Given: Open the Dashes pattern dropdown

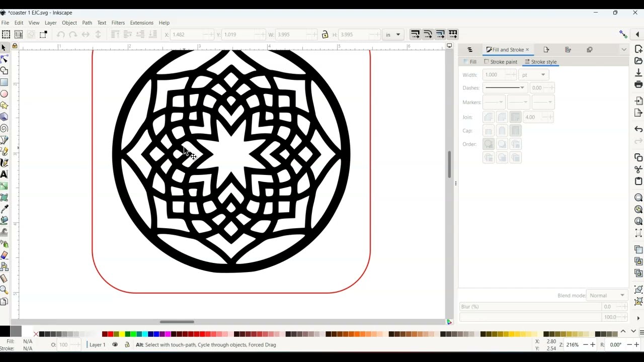Looking at the screenshot, I should 505,87.
